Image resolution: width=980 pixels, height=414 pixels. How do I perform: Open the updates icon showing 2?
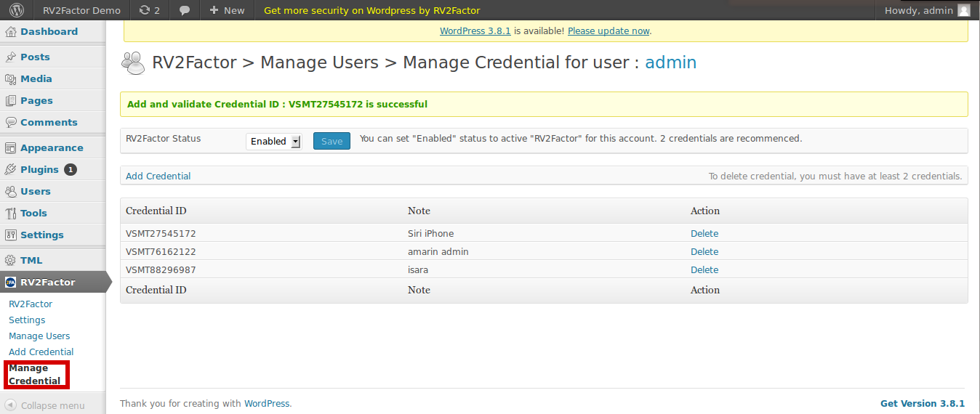150,10
